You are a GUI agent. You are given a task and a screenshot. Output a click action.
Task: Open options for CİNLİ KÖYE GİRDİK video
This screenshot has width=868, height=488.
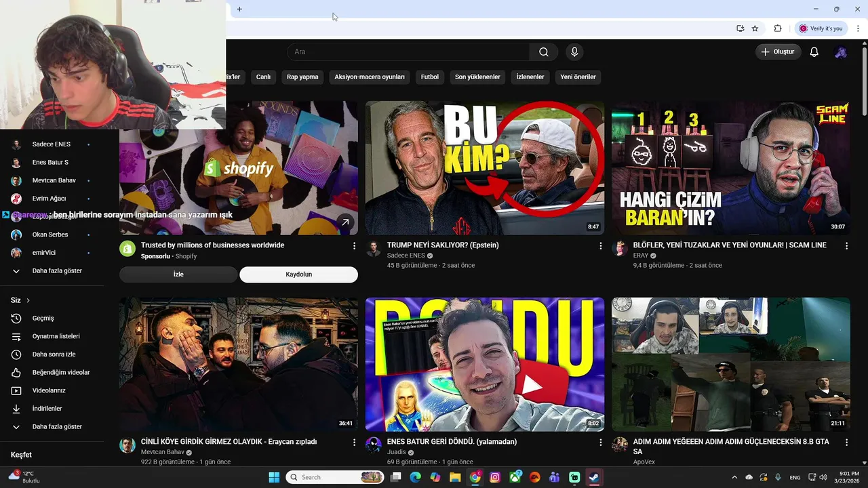click(x=354, y=442)
